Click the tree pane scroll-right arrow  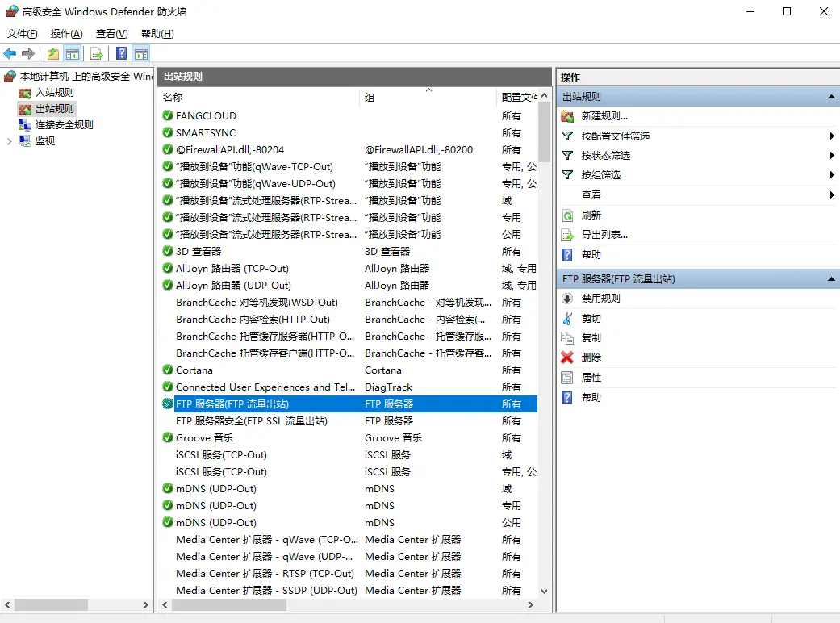click(x=146, y=604)
